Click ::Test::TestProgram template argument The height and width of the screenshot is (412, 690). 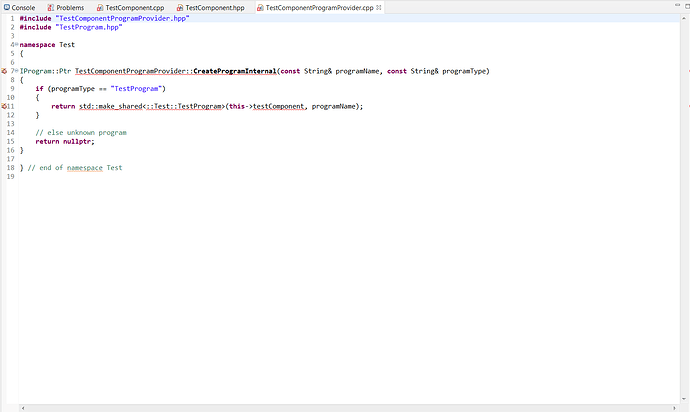(x=184, y=107)
